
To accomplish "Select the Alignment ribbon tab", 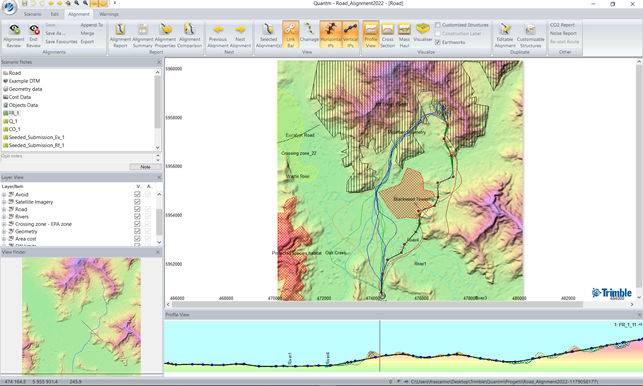I will (x=78, y=14).
